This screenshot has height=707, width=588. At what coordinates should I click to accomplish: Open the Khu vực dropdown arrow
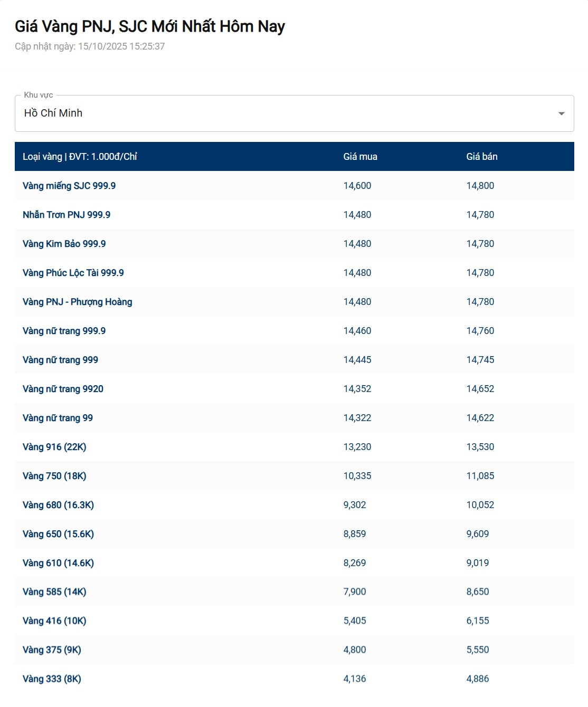(x=561, y=113)
